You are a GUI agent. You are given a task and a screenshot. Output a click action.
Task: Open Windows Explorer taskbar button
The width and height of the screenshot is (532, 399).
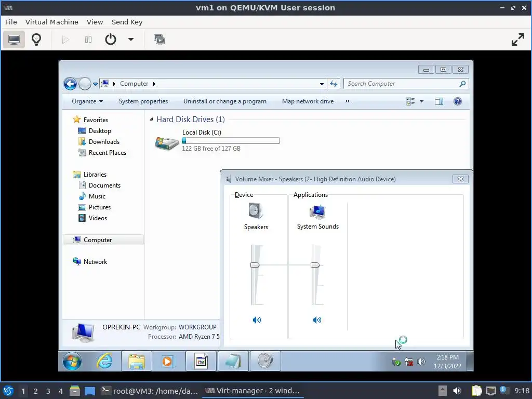point(137,361)
